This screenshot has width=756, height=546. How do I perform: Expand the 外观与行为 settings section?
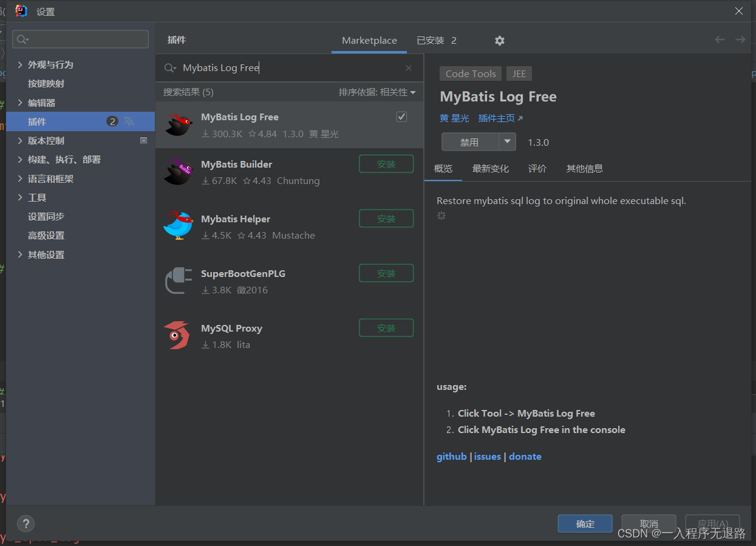click(20, 64)
